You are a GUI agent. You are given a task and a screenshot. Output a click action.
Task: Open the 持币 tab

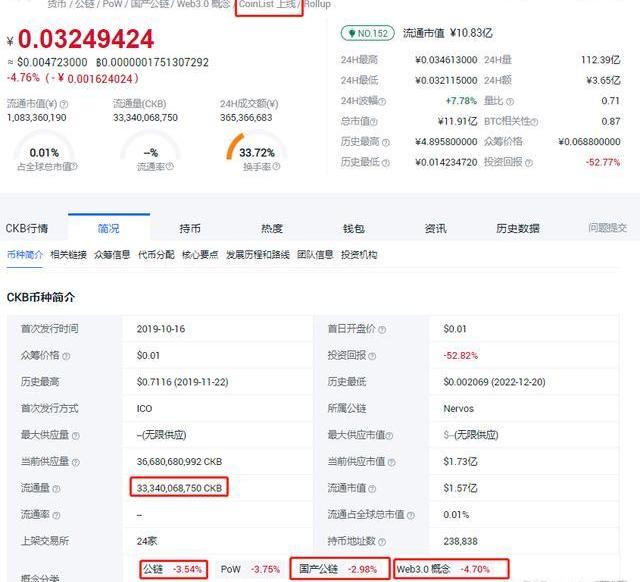190,228
